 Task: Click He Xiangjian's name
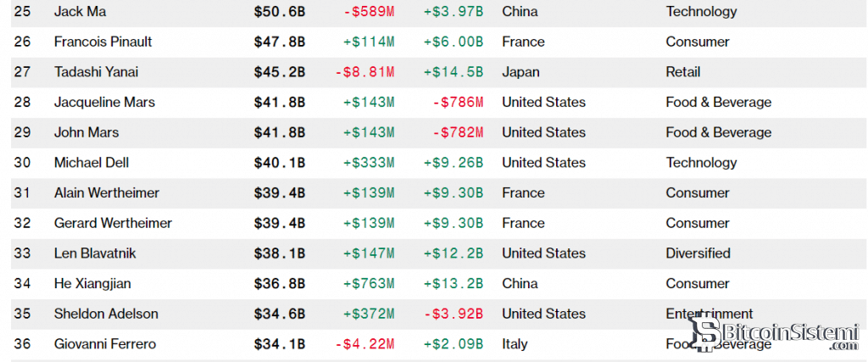(x=92, y=284)
